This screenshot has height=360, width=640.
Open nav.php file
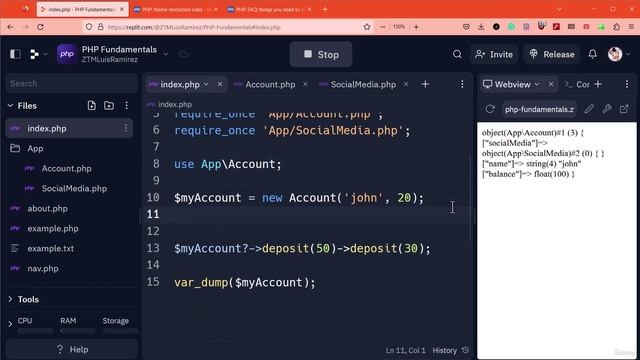[x=42, y=269]
